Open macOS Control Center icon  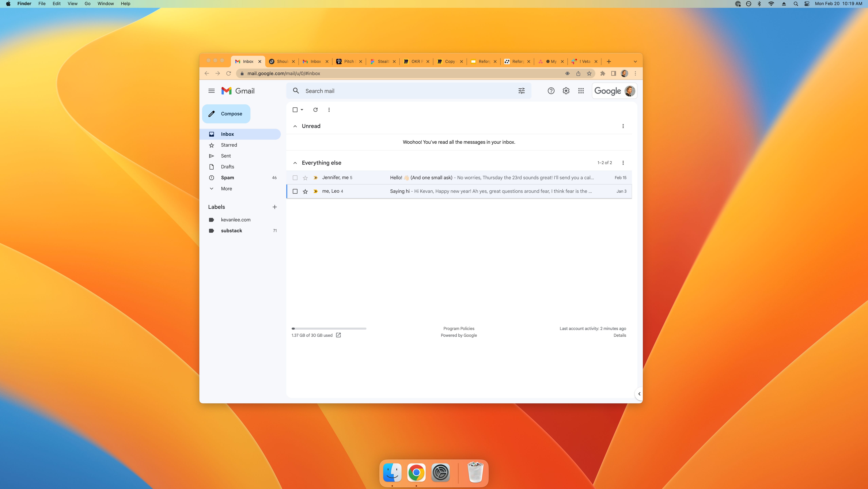(x=807, y=4)
